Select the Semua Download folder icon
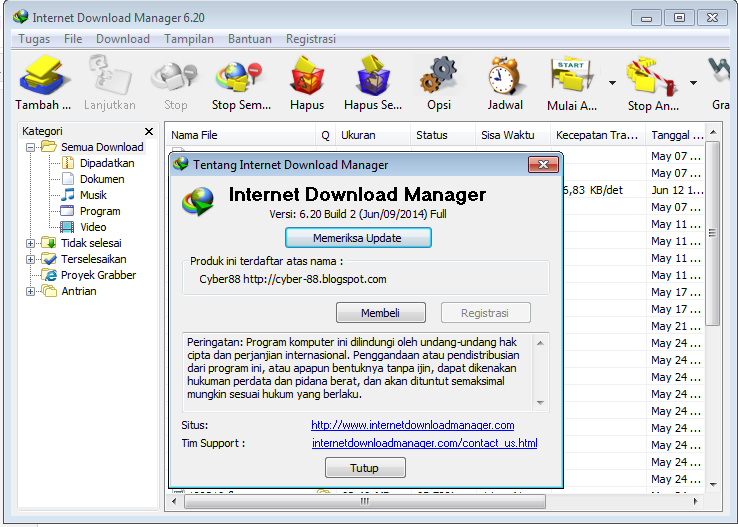Viewport: 738px width, 527px height. [x=48, y=147]
